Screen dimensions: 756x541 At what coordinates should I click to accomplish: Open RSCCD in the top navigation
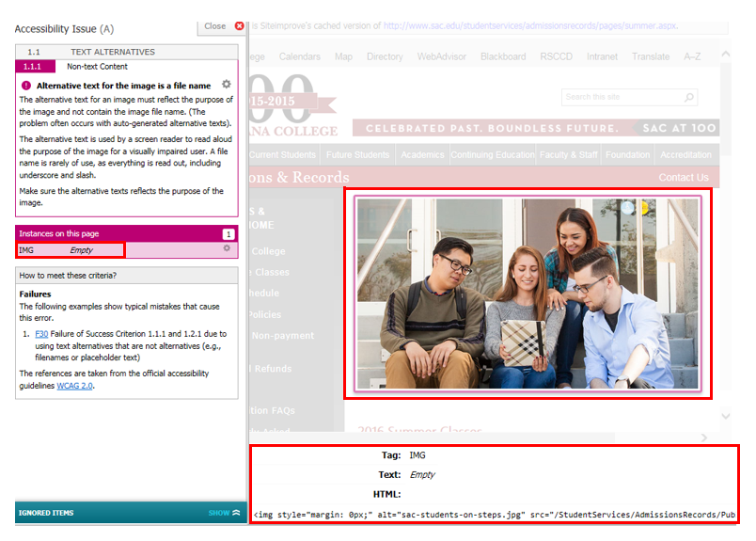click(x=556, y=56)
